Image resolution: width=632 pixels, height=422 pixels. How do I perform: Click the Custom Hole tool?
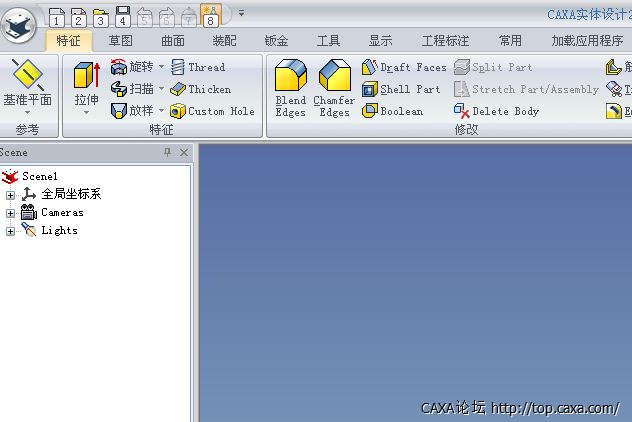click(x=212, y=111)
